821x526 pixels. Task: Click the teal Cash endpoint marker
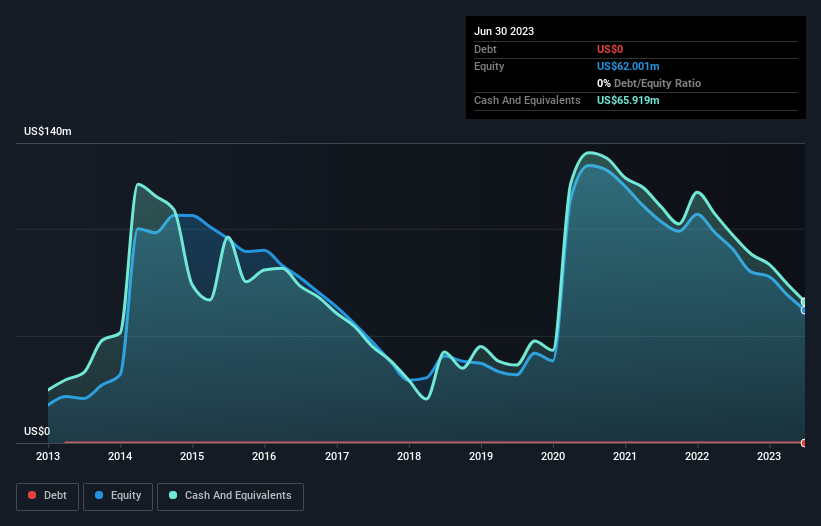(804, 301)
